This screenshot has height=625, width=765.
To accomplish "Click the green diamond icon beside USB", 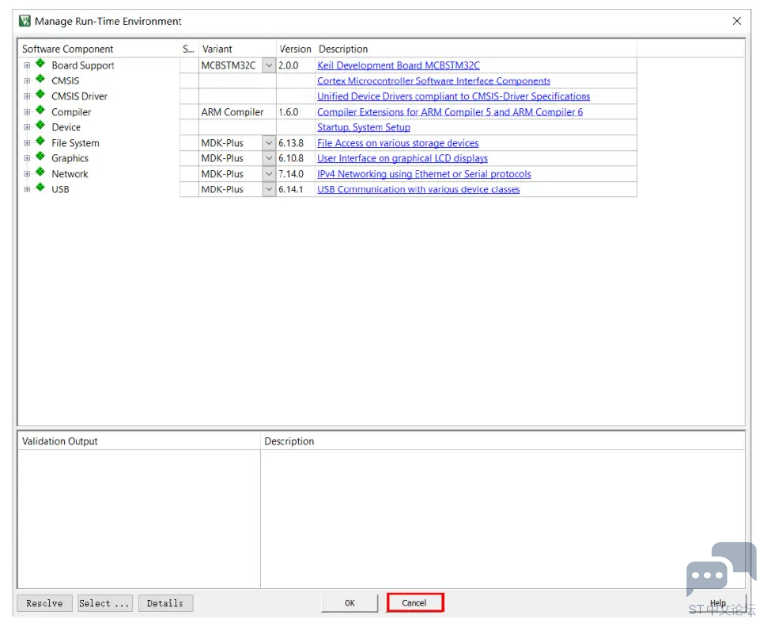I will pyautogui.click(x=40, y=188).
